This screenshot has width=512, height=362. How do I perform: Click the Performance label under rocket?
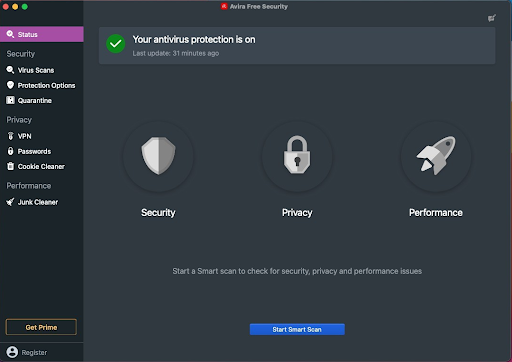[436, 213]
